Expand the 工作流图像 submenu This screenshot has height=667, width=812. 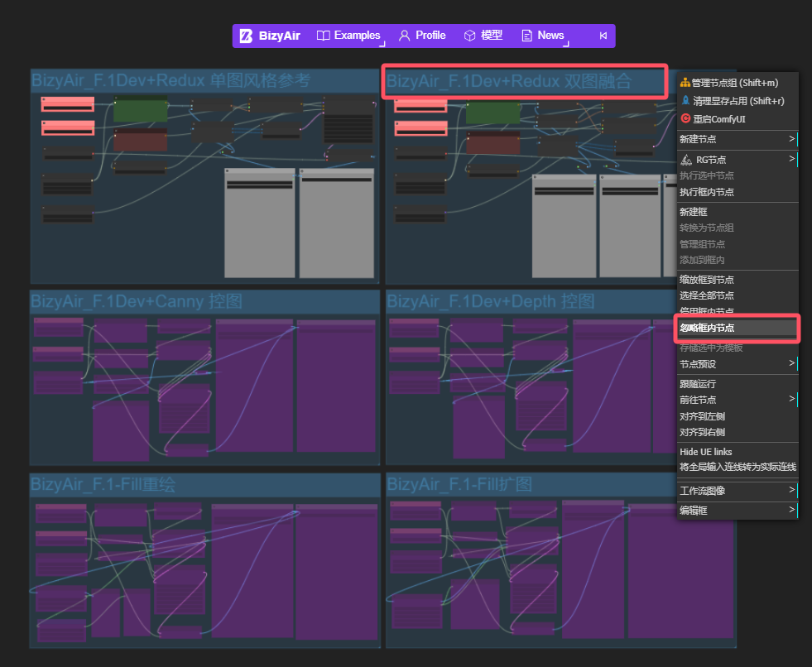pyautogui.click(x=738, y=491)
